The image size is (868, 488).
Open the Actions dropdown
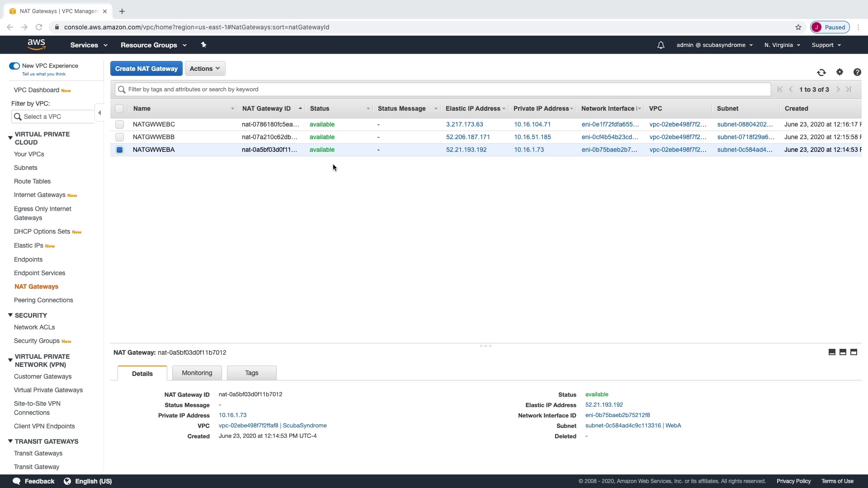pyautogui.click(x=205, y=69)
